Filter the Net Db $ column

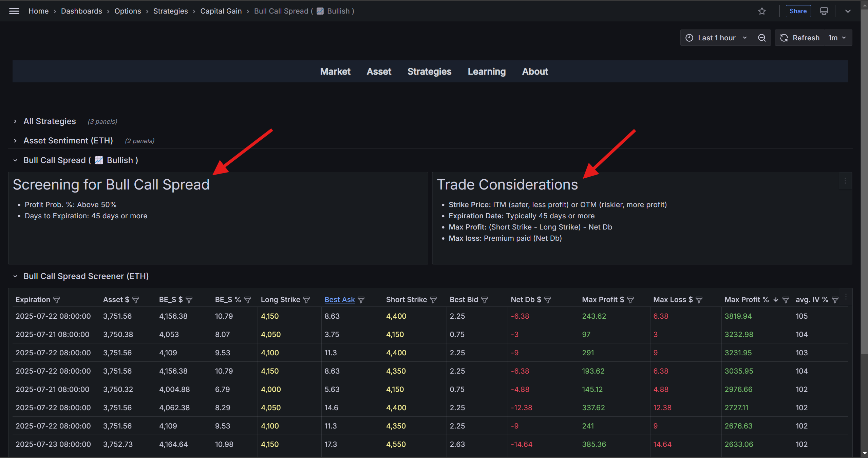click(x=548, y=300)
